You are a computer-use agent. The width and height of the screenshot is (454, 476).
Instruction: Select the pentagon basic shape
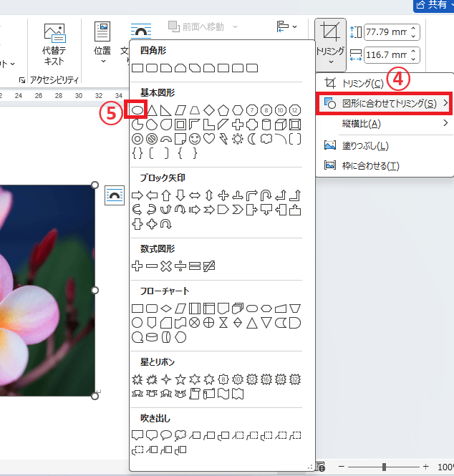tap(223, 110)
